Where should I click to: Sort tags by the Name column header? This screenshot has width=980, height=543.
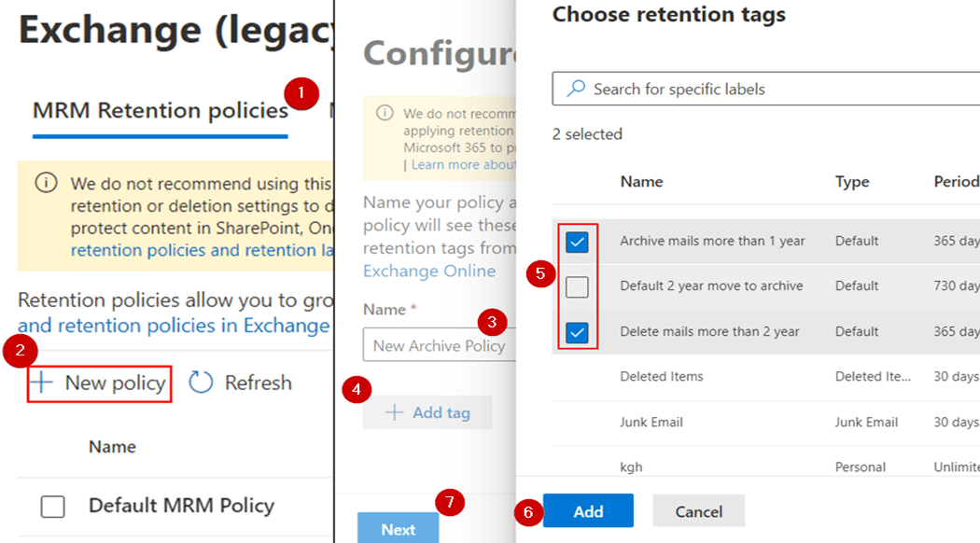point(641,181)
